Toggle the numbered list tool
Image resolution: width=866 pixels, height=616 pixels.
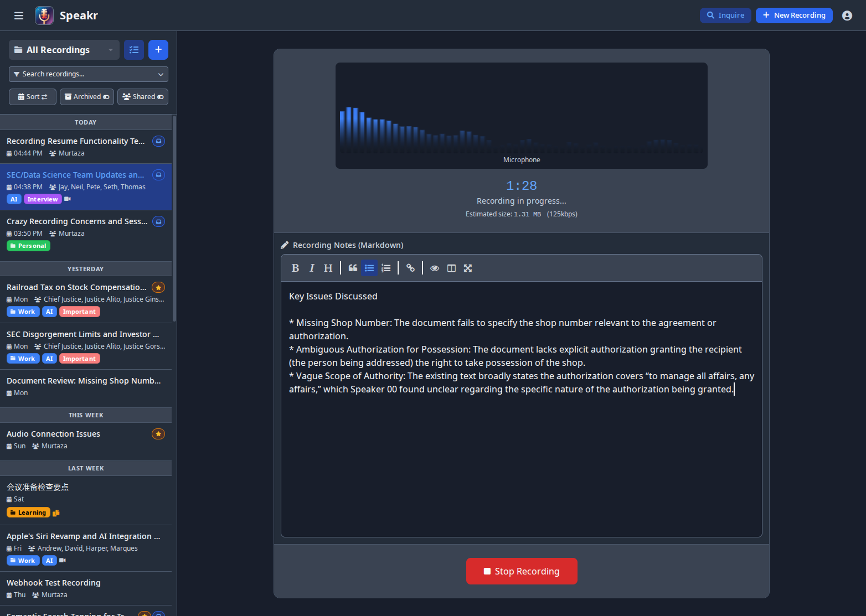pyautogui.click(x=386, y=268)
